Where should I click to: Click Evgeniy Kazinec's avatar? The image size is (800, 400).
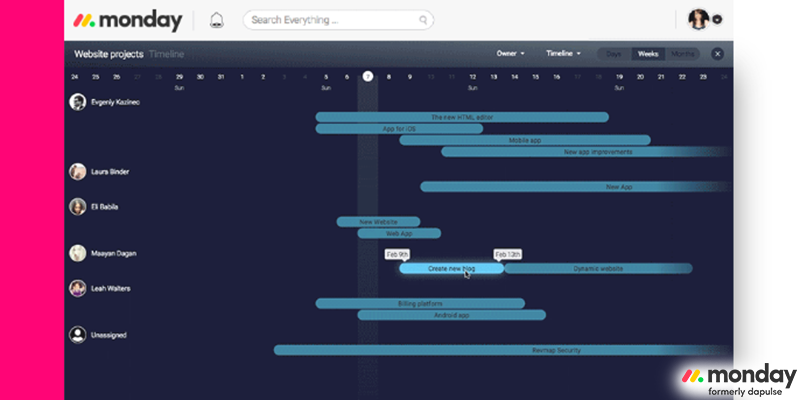point(77,102)
